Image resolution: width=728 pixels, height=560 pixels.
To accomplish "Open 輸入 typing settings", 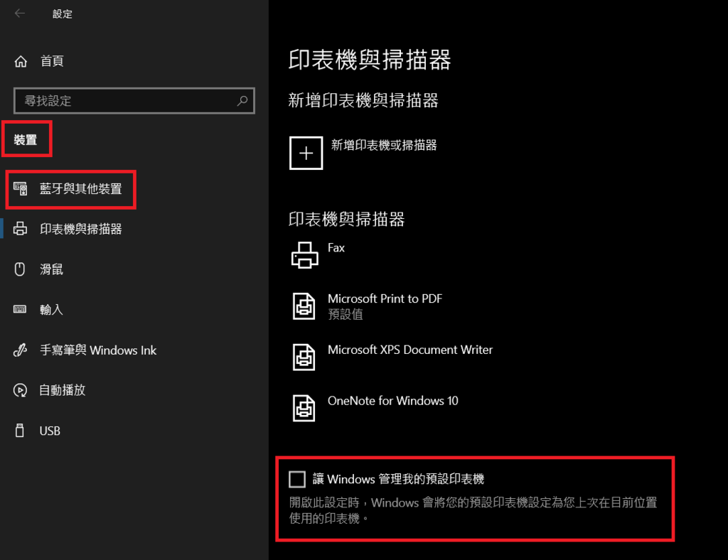I will point(51,309).
